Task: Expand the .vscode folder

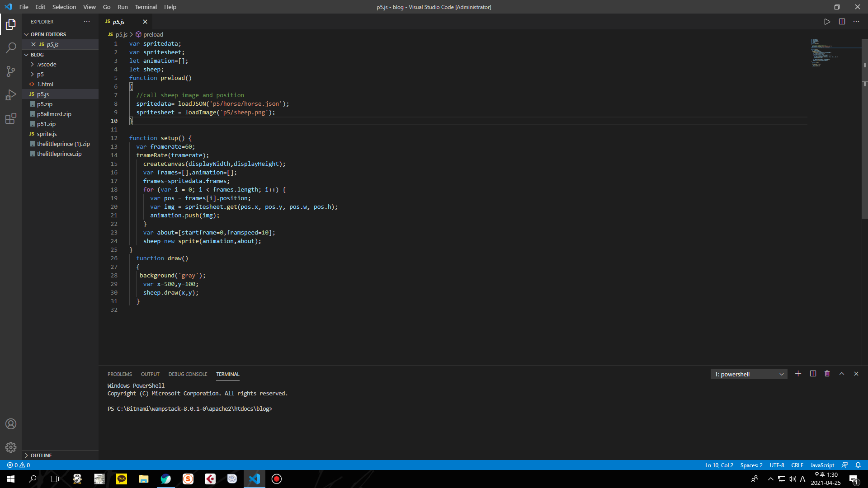Action: (47, 64)
